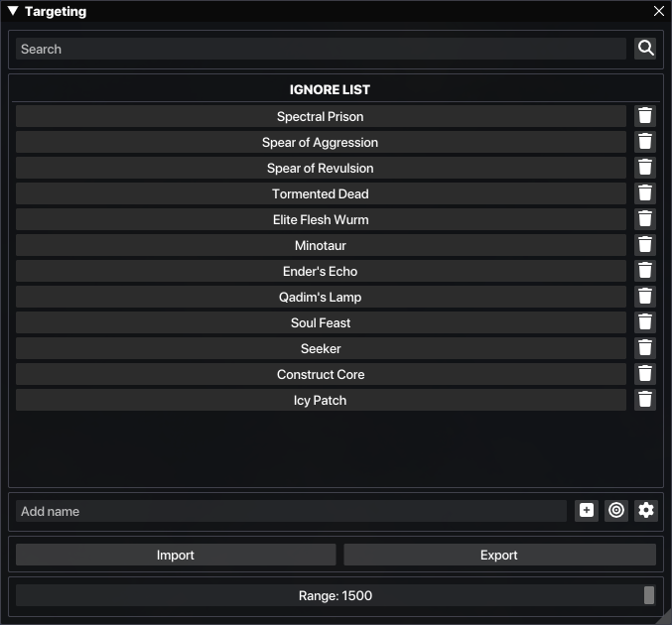Viewport: 672px width, 625px height.
Task: Remove Spear of Aggression entry via trash icon
Action: pyautogui.click(x=645, y=142)
